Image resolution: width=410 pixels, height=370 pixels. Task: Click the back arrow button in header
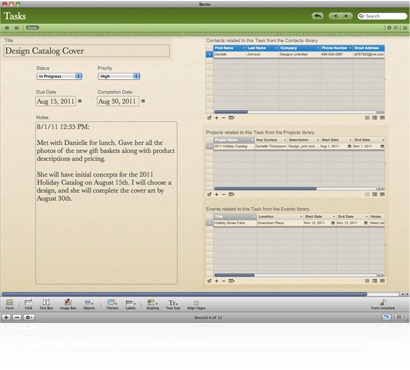(x=317, y=16)
